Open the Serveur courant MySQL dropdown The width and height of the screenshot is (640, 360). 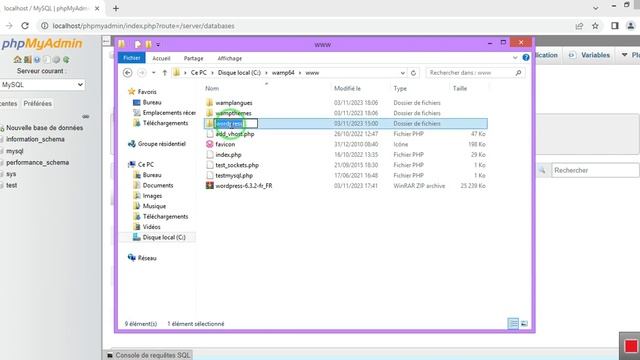click(42, 85)
